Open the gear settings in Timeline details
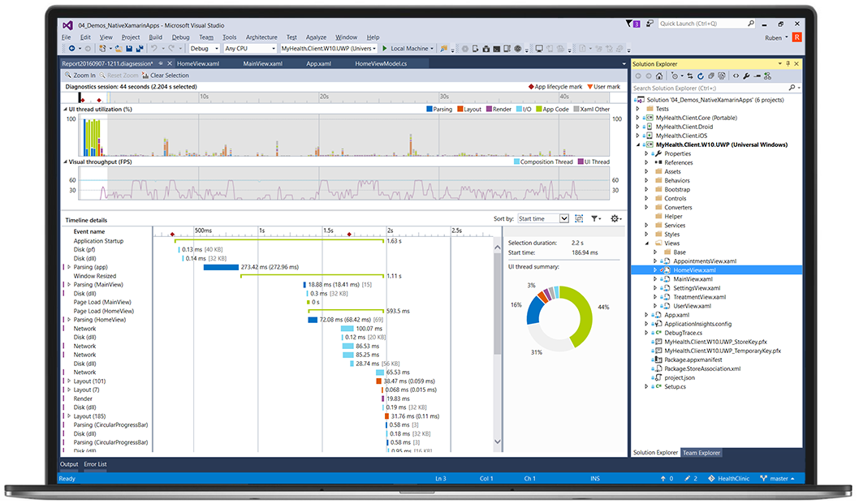This screenshot has height=504, width=859. (615, 218)
